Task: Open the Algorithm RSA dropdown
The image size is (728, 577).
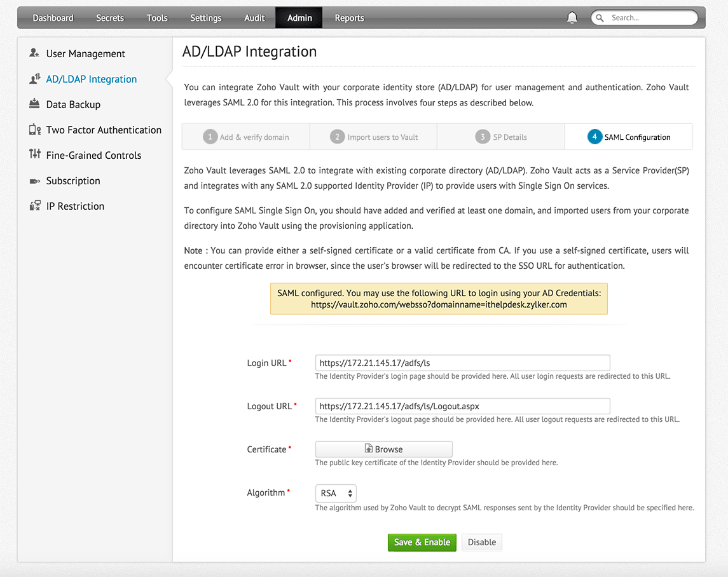Action: pyautogui.click(x=336, y=493)
